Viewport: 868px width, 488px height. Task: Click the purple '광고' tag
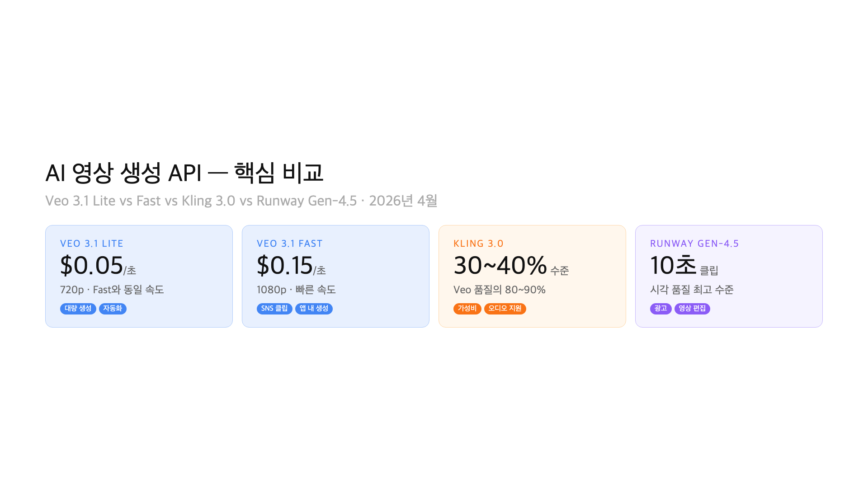tap(660, 309)
